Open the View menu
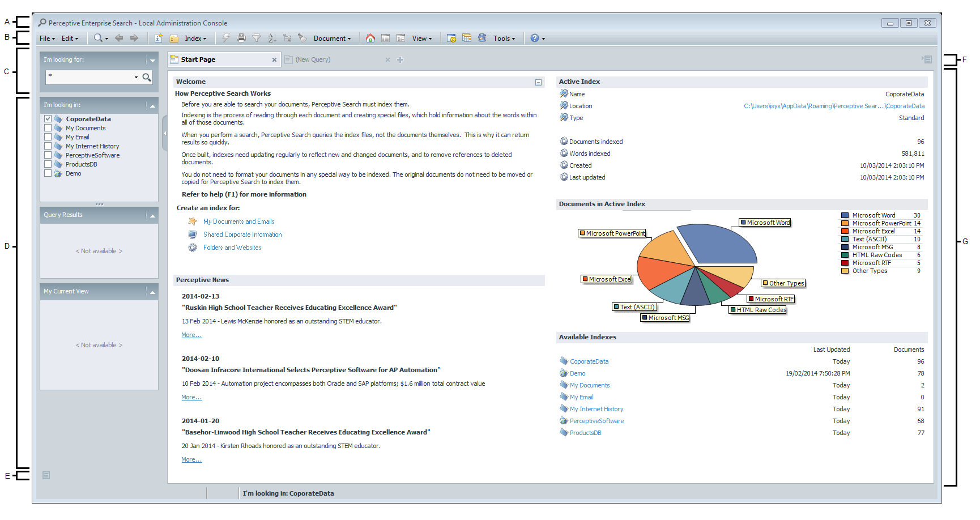The width and height of the screenshot is (980, 520). [x=421, y=39]
